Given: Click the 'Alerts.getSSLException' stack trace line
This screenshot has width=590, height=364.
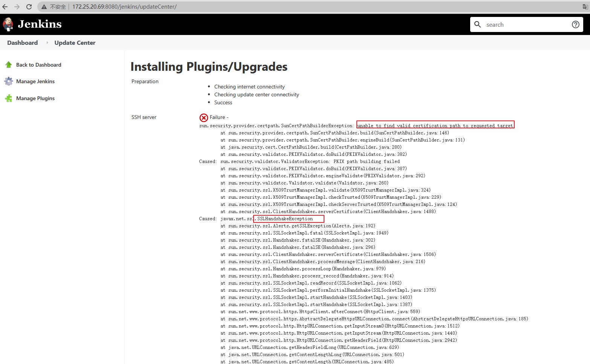Looking at the screenshot, I should [x=298, y=226].
